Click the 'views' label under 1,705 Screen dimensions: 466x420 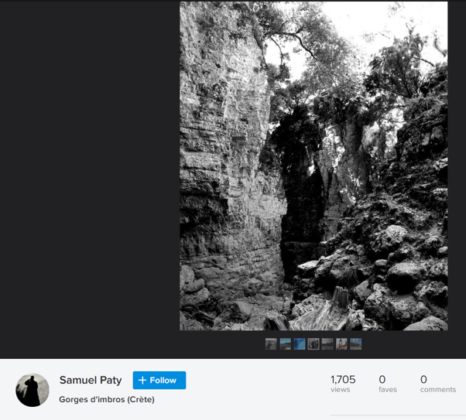(x=340, y=390)
